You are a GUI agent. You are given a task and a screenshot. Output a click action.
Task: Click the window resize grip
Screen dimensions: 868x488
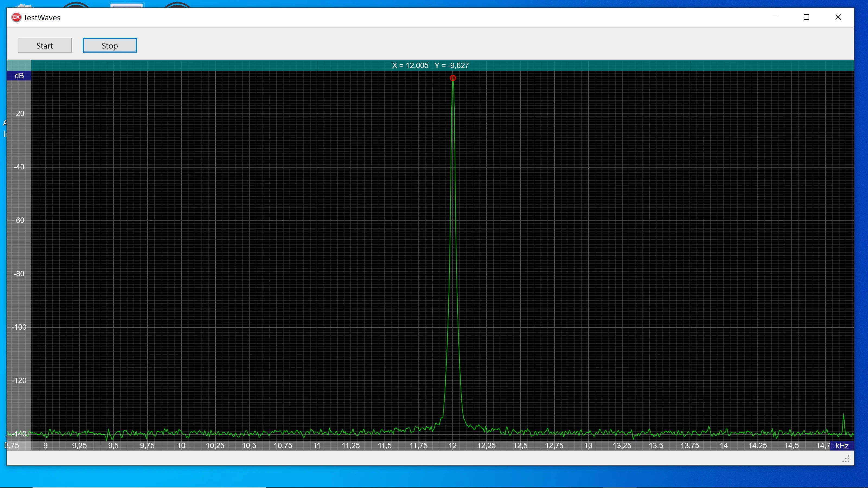[846, 459]
